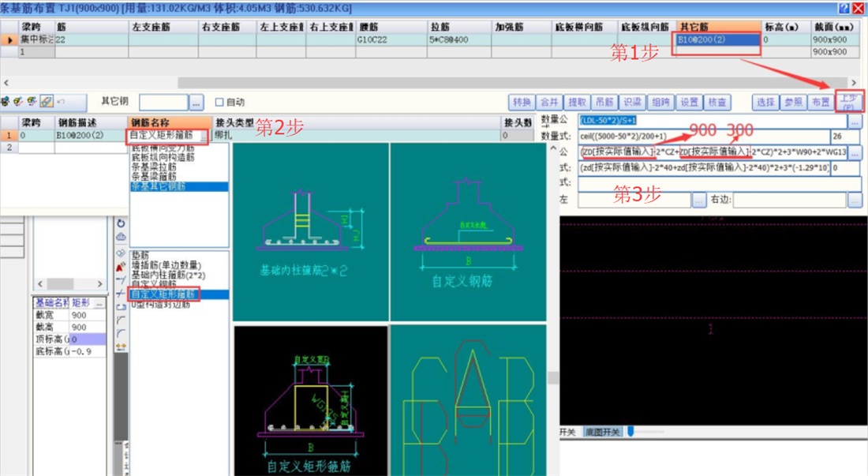Click the red letter A icon in vertical toolbar
Image resolution: width=868 pixels, height=476 pixels.
[x=121, y=267]
